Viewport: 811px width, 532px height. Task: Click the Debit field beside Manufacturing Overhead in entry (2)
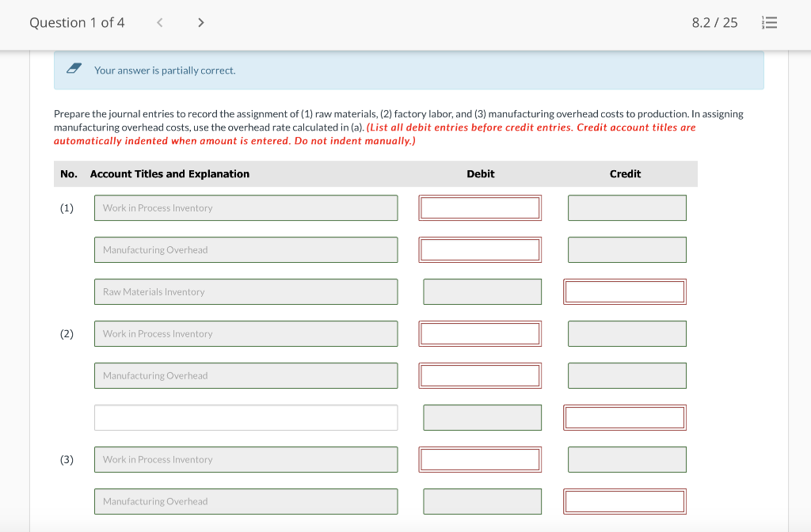[480, 375]
